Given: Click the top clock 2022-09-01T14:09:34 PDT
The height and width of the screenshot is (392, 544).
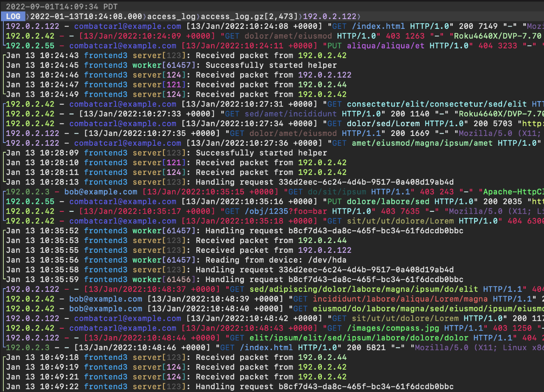Looking at the screenshot, I should pyautogui.click(x=62, y=7).
